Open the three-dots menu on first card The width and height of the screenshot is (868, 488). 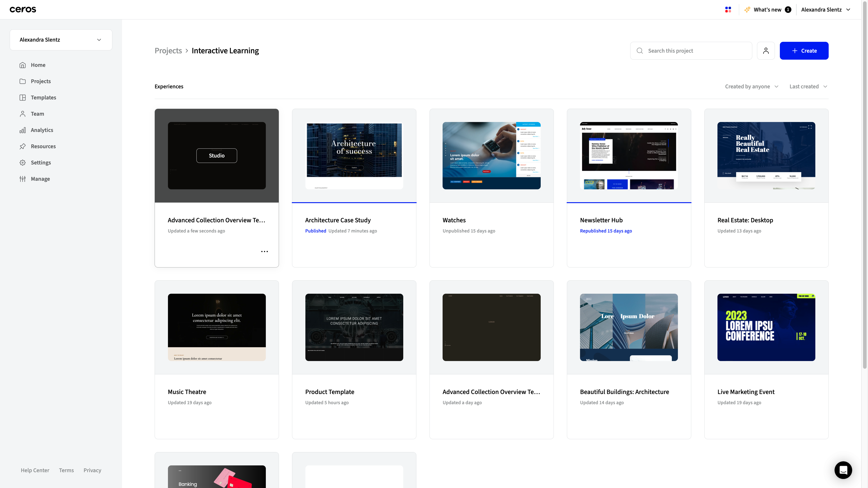click(264, 252)
